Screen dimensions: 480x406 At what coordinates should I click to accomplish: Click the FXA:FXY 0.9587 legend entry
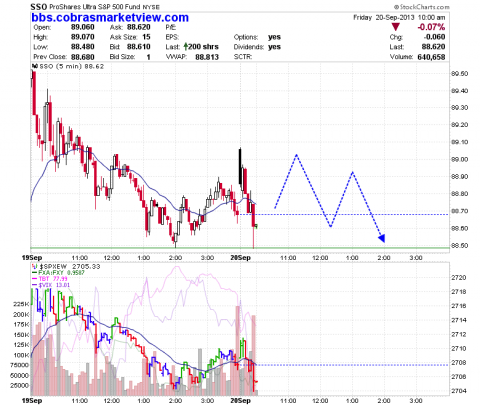57,273
